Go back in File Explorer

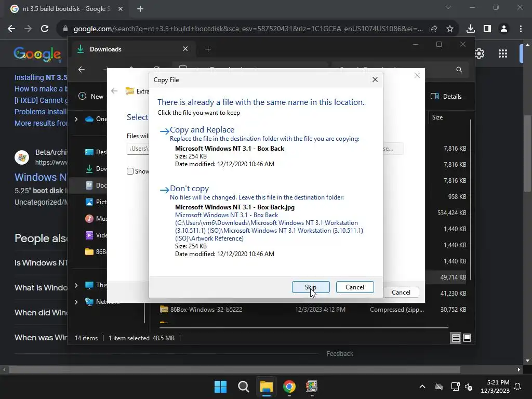82,70
